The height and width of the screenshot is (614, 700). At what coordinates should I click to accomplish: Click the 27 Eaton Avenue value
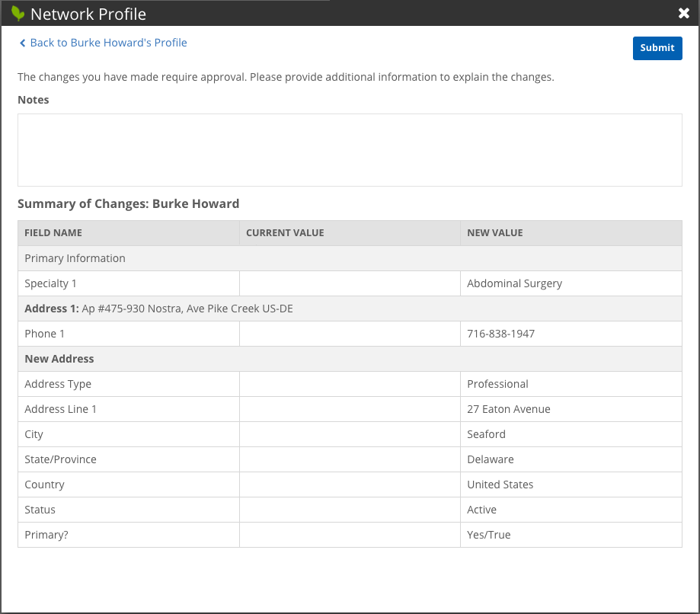pyautogui.click(x=508, y=409)
